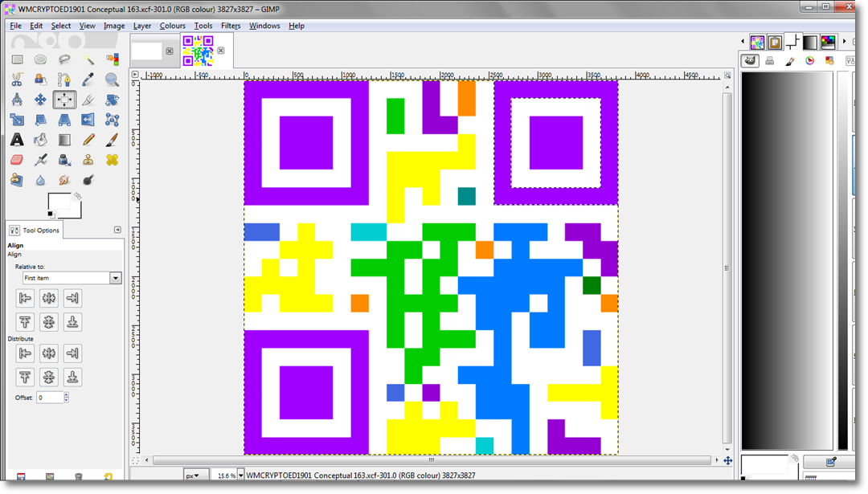Align left edge of target
868x494 pixels.
coord(25,298)
